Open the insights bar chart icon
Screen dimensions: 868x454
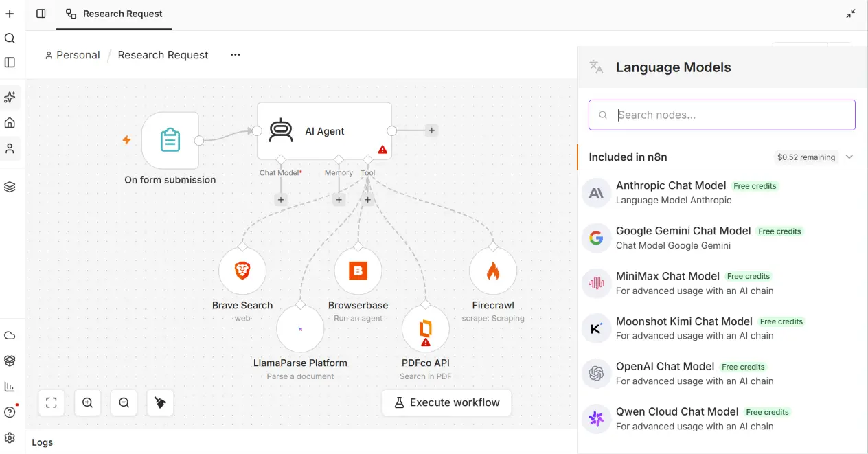[x=10, y=387]
